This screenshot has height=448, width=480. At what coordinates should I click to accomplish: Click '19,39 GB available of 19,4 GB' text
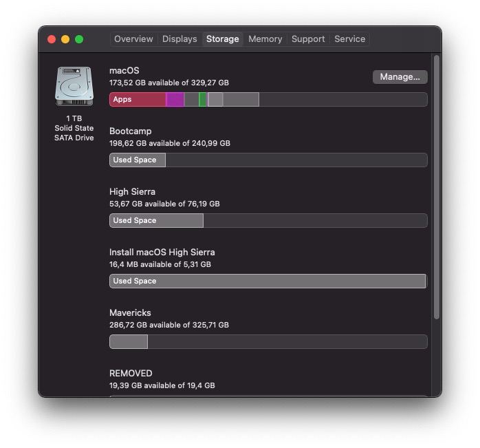pos(162,385)
